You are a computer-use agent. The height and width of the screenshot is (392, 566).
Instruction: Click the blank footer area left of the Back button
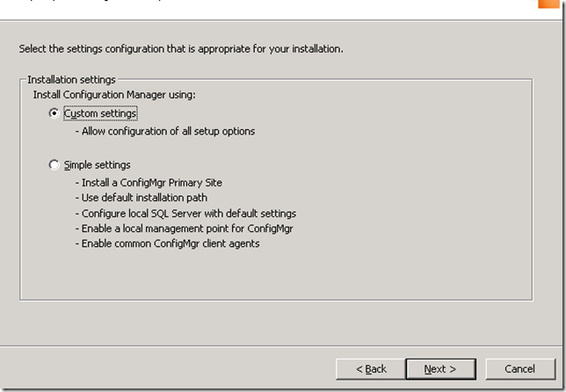(167, 368)
